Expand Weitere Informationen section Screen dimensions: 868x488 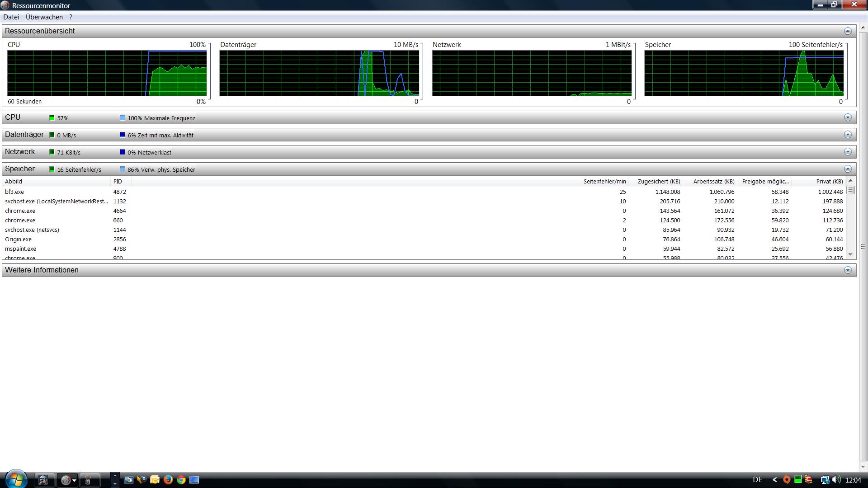click(x=848, y=270)
